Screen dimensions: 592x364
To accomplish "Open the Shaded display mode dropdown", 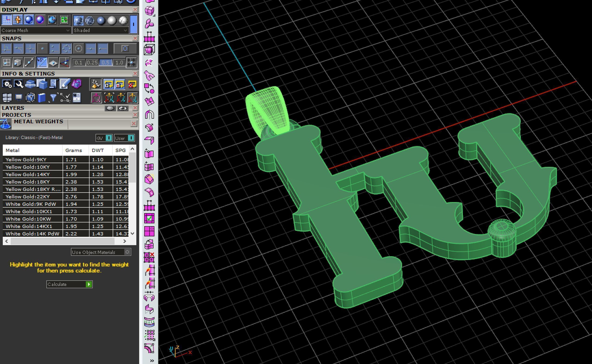I will (x=100, y=30).
